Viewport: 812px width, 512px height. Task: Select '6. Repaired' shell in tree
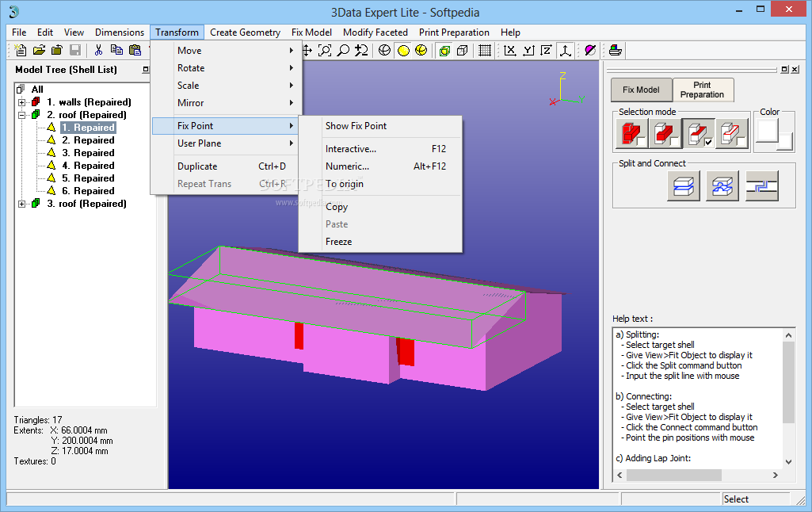tap(88, 191)
